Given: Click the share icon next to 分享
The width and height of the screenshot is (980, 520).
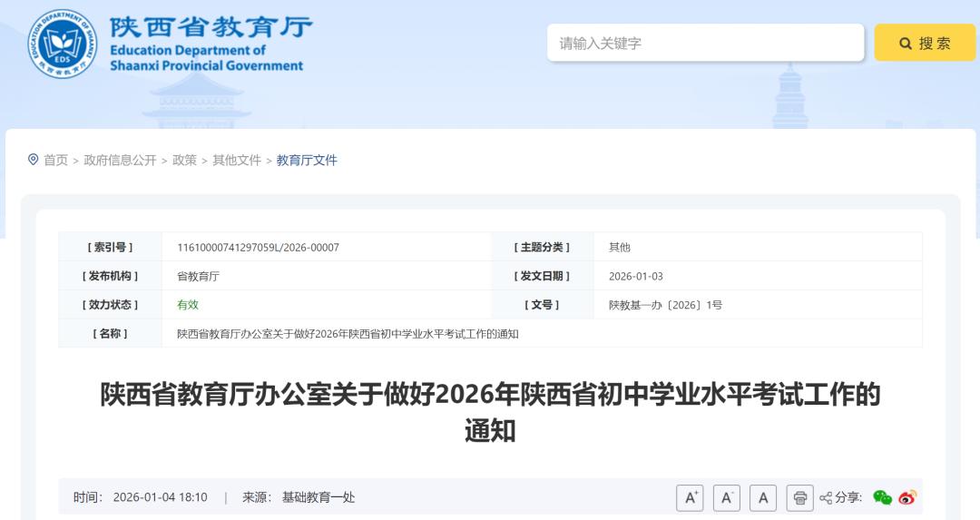Looking at the screenshot, I should (826, 497).
